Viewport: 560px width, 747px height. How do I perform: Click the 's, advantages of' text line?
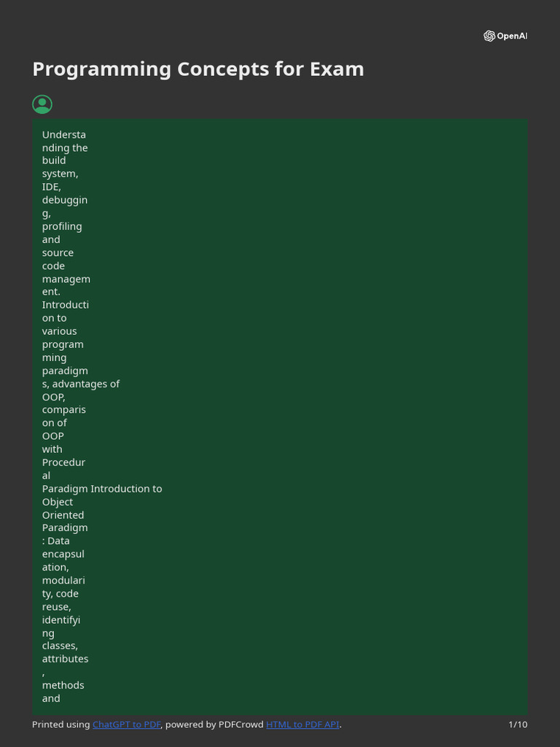tap(81, 384)
